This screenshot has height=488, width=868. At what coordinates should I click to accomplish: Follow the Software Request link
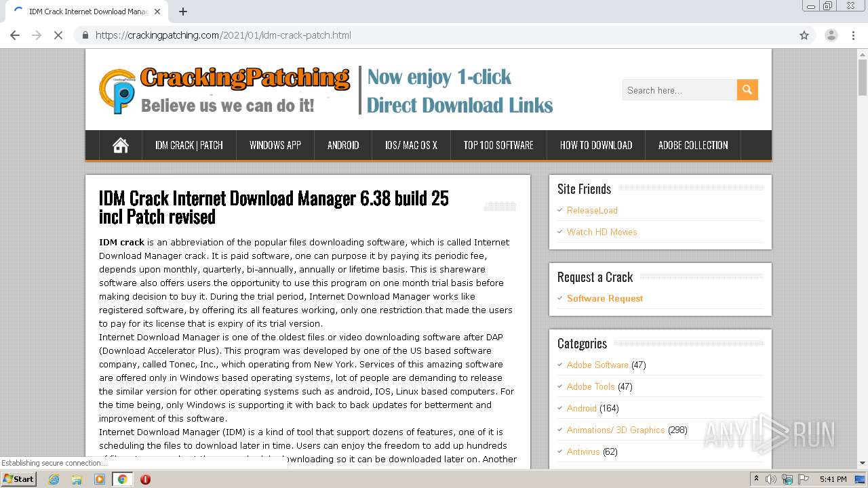tap(605, 298)
